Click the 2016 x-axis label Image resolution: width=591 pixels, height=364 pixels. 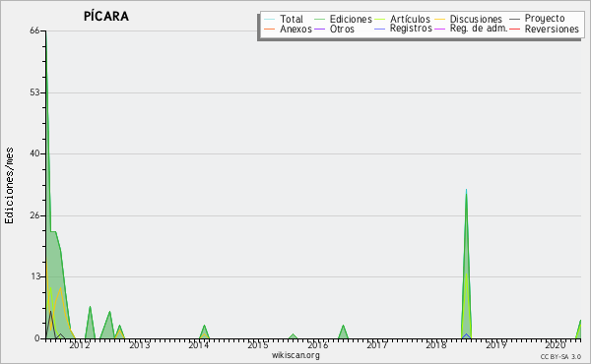click(318, 345)
